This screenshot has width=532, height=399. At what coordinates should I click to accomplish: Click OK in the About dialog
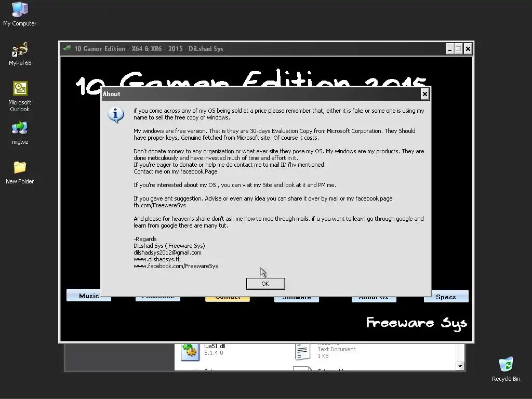265,284
